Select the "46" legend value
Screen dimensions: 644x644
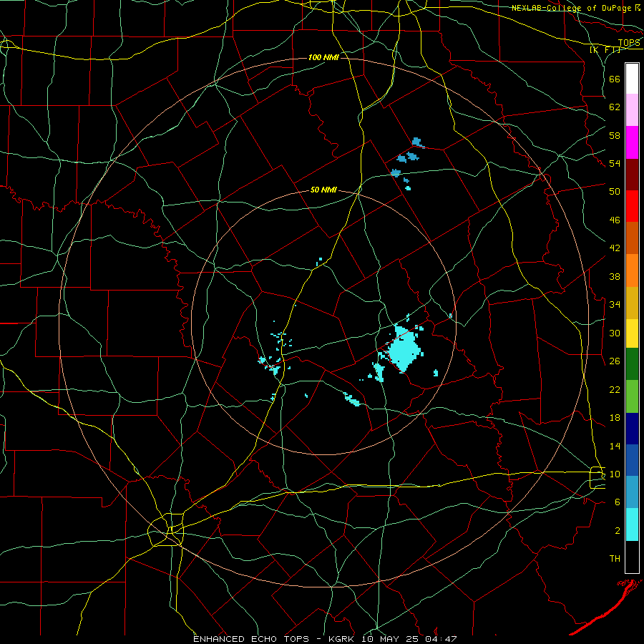coord(615,220)
